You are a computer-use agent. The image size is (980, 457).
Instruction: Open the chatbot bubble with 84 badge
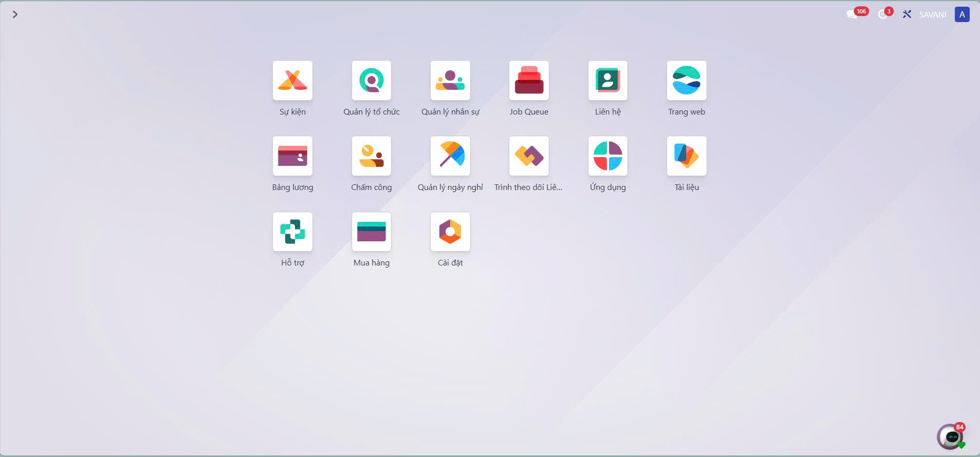click(950, 436)
